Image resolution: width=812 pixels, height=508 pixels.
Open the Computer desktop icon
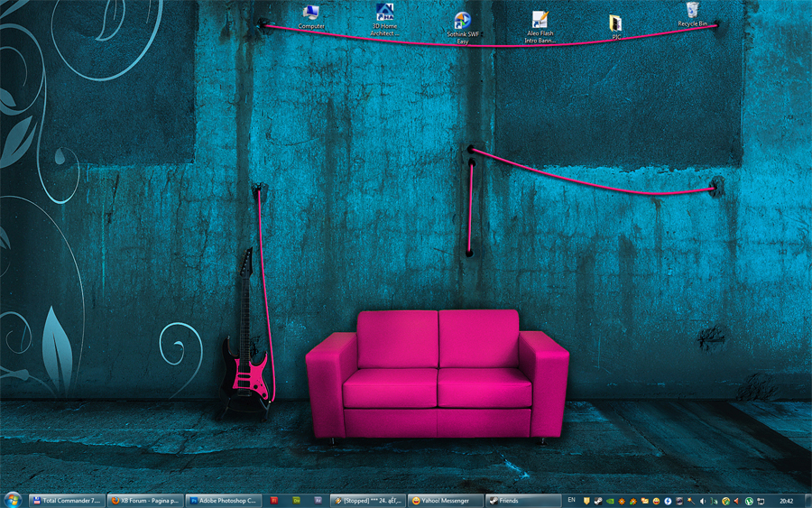(x=311, y=16)
